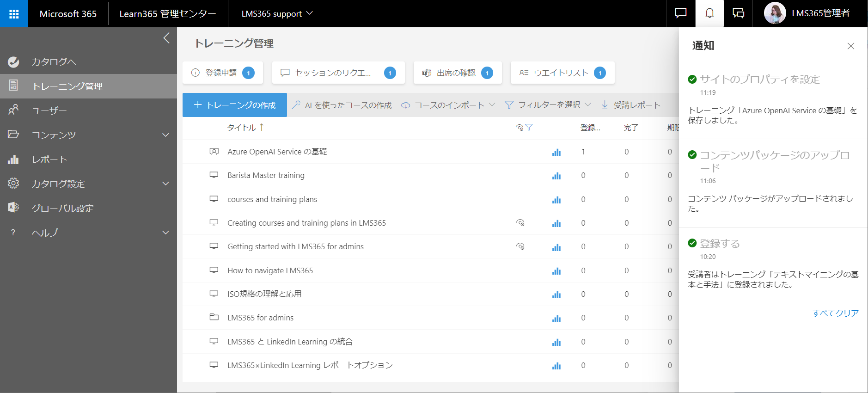Expand the コンテンツ menu chevron

pos(165,135)
